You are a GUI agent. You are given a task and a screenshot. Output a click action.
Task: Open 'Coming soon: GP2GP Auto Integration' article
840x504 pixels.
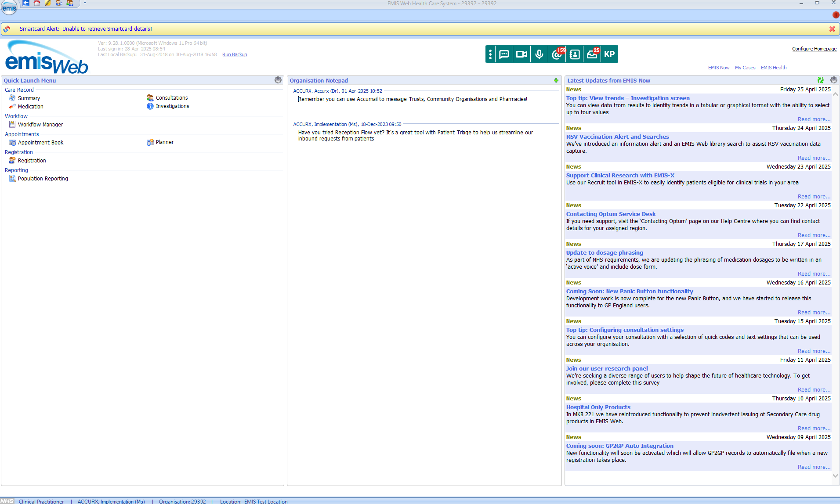pyautogui.click(x=619, y=446)
